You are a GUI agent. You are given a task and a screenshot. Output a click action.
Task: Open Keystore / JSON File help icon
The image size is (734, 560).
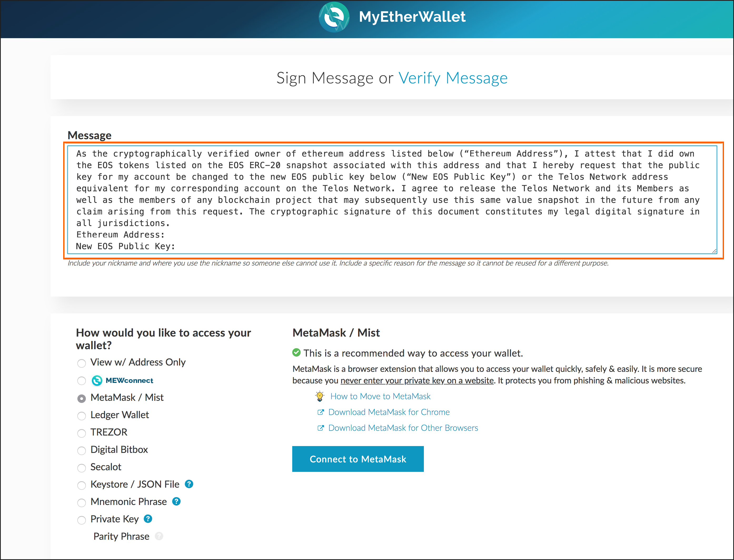[189, 484]
